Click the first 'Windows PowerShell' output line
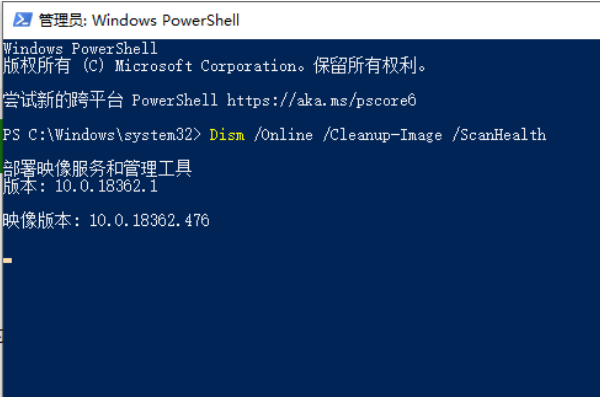Image resolution: width=600 pixels, height=400 pixels. tap(80, 48)
